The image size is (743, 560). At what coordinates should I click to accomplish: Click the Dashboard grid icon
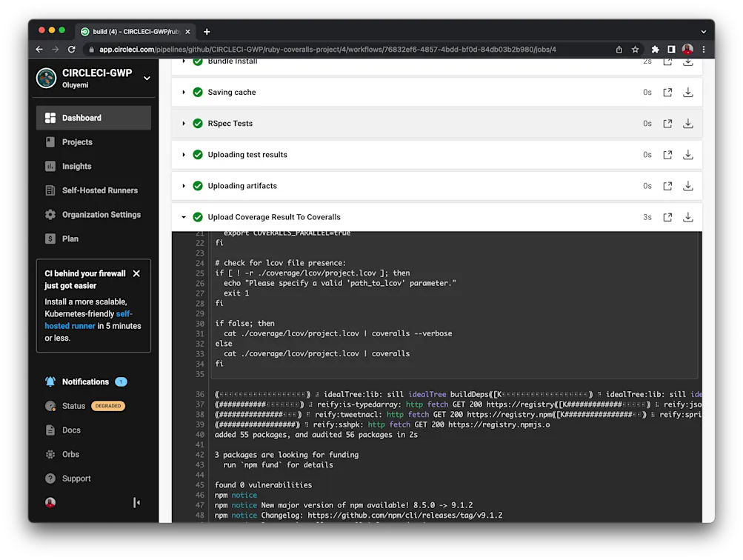(50, 118)
